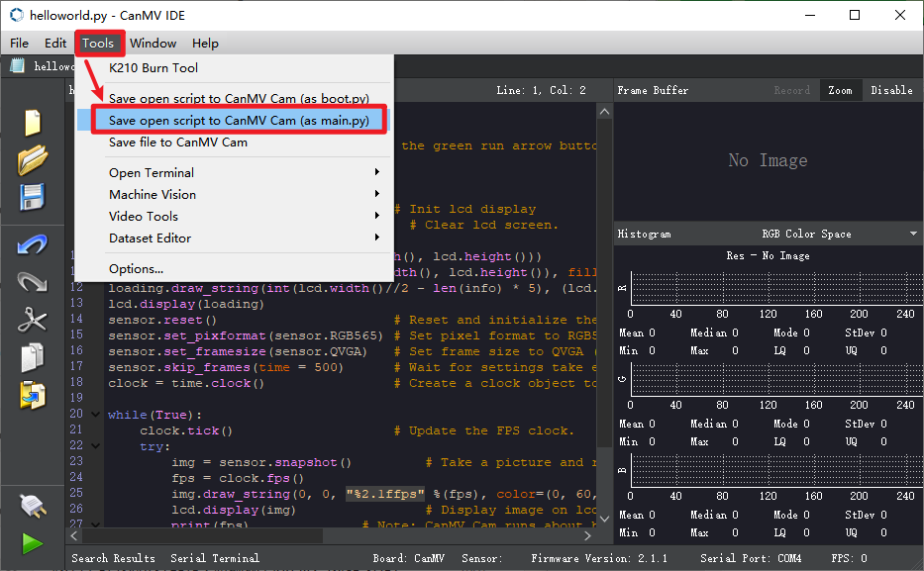Click the sensor.reset() code on line 14
This screenshot has height=571, width=924.
click(x=162, y=320)
